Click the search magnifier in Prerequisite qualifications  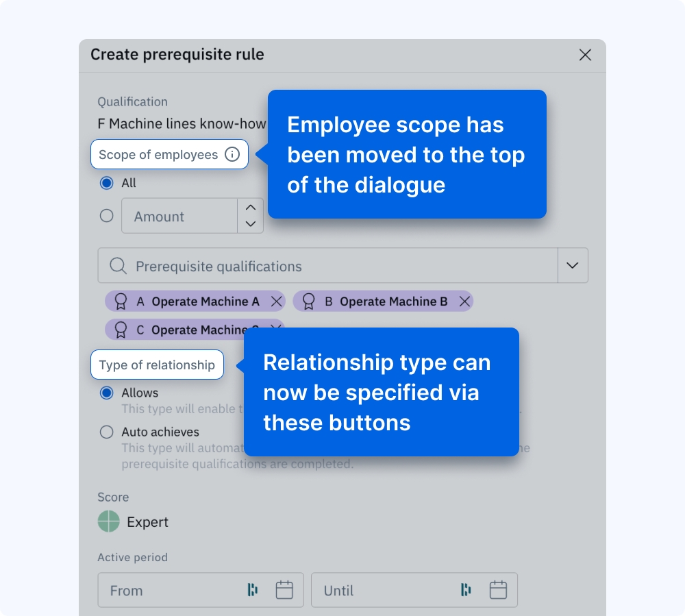click(118, 266)
